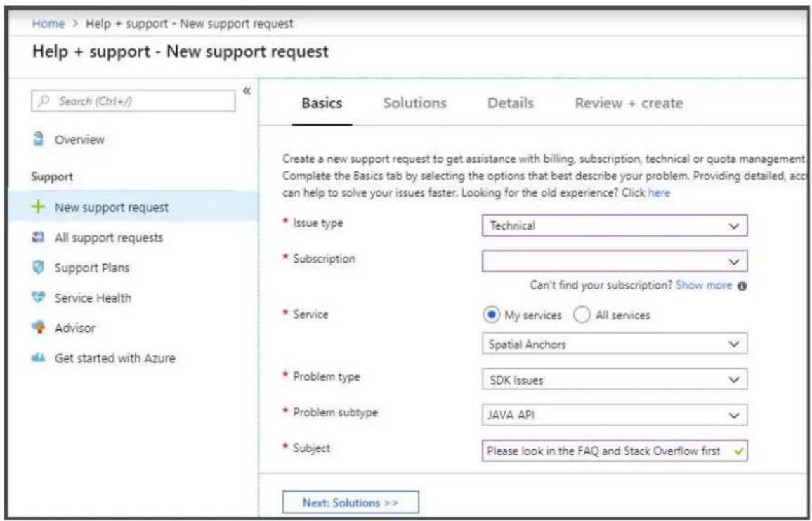
Task: Switch to the Solutions tab
Action: click(415, 103)
